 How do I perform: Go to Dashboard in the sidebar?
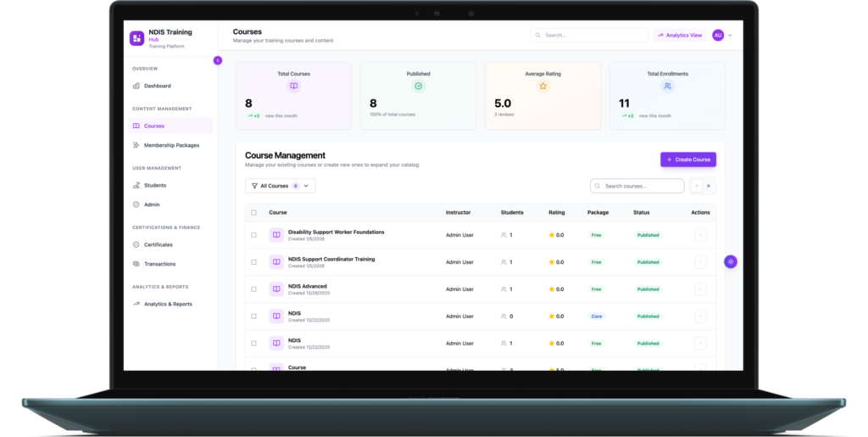[x=157, y=86]
